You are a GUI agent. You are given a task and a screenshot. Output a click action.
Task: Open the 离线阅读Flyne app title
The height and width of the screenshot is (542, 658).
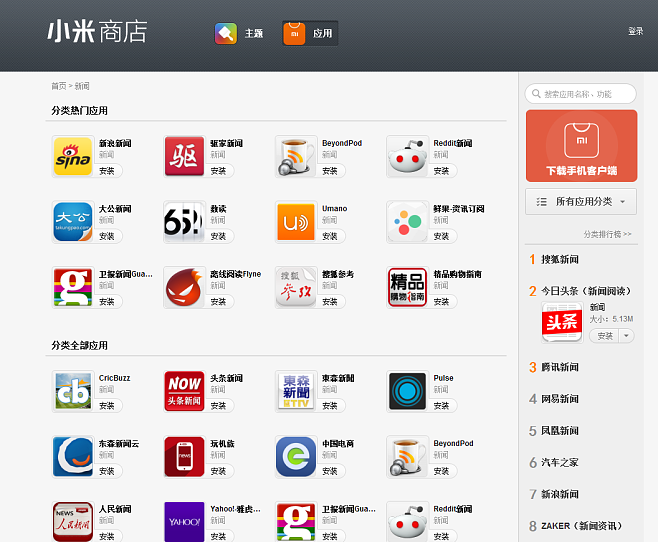click(235, 274)
